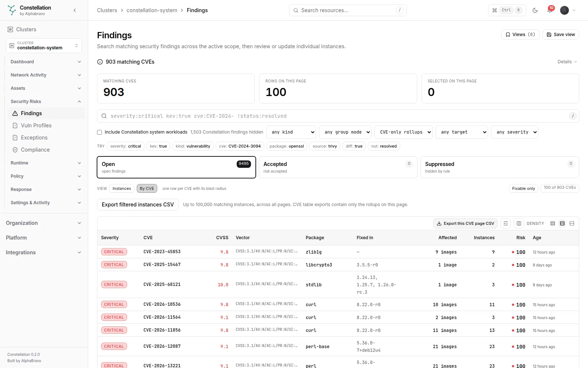Toggle the Fixable only filter
The height and width of the screenshot is (368, 588).
524,188
